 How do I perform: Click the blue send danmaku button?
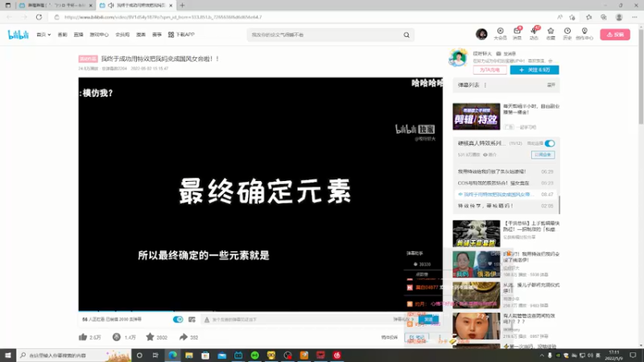(x=428, y=319)
